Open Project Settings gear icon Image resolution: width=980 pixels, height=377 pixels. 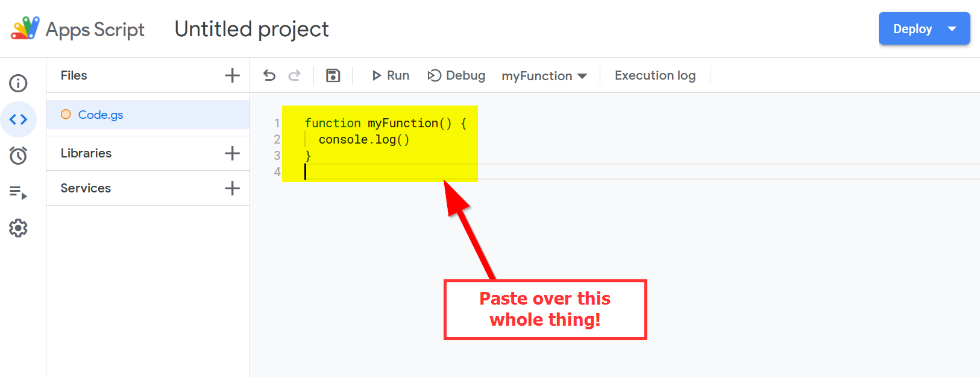(x=18, y=228)
